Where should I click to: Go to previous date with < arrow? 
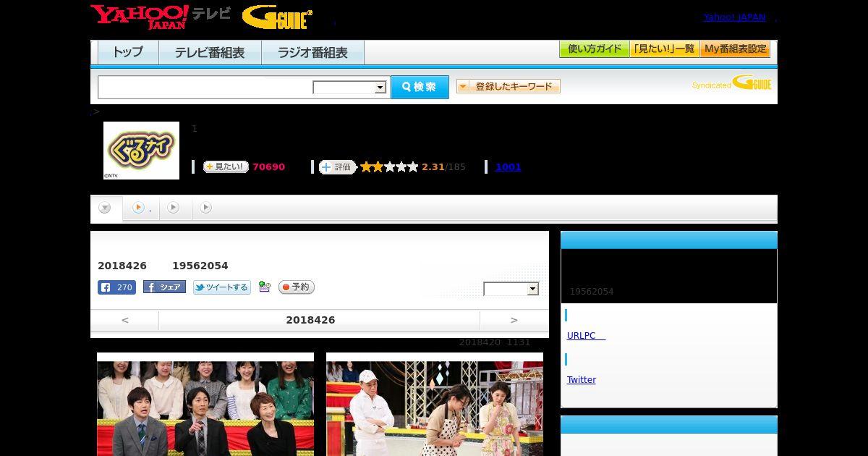click(125, 320)
